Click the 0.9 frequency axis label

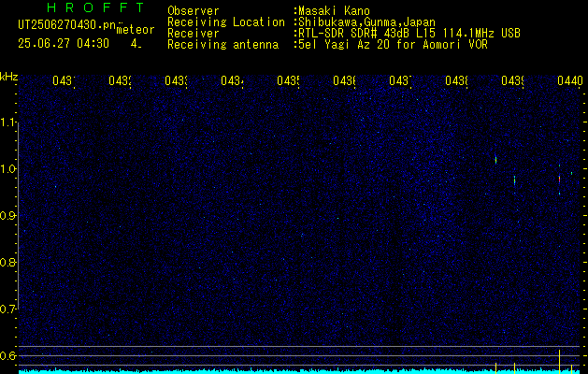pos(8,215)
